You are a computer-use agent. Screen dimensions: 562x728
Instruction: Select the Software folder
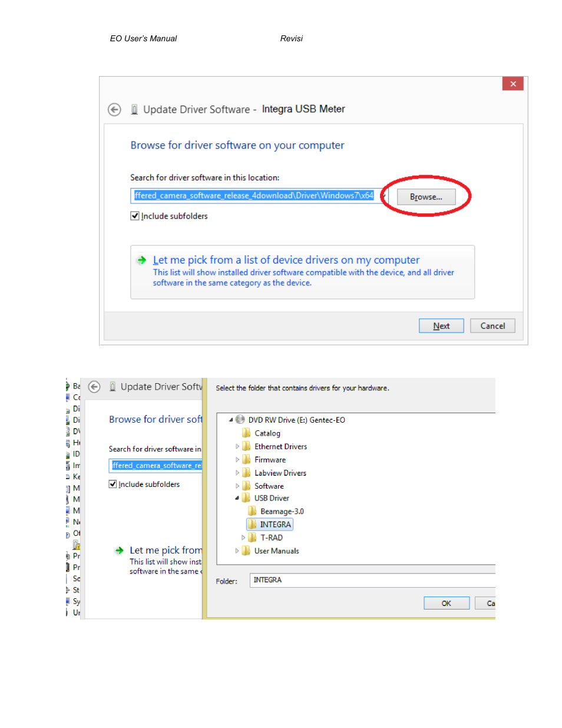(269, 486)
